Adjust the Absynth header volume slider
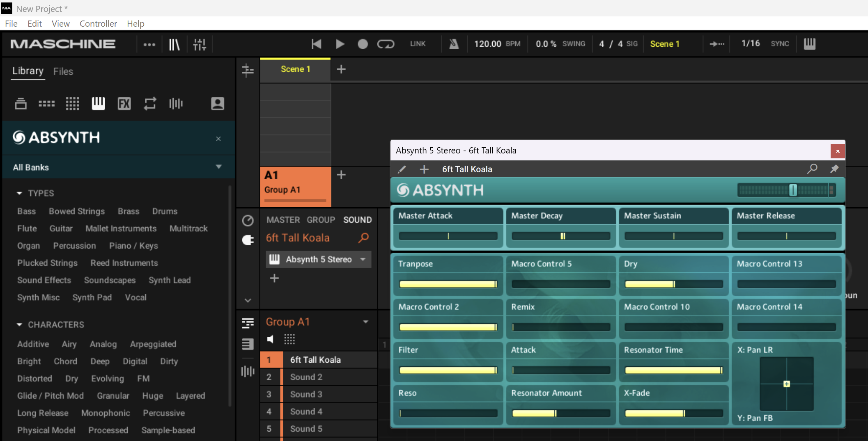This screenshot has width=868, height=441. (x=786, y=190)
